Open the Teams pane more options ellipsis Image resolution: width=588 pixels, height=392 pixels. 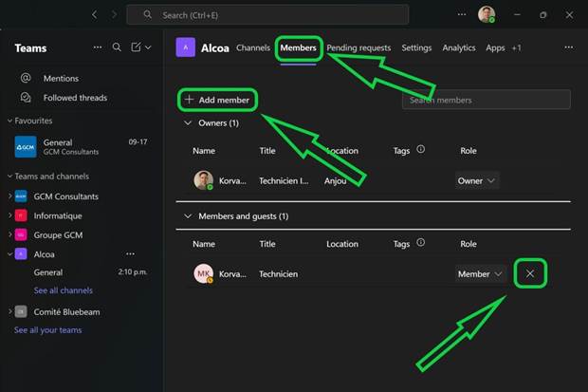98,47
